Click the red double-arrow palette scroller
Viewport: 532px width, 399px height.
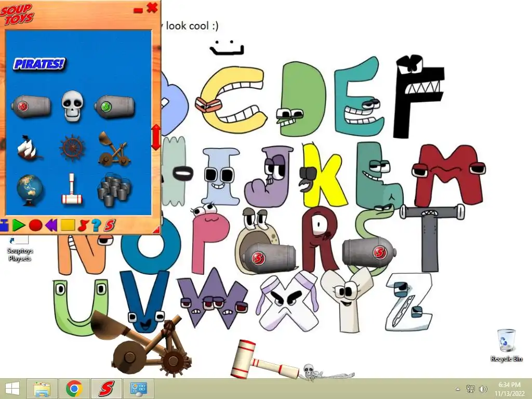(156, 137)
